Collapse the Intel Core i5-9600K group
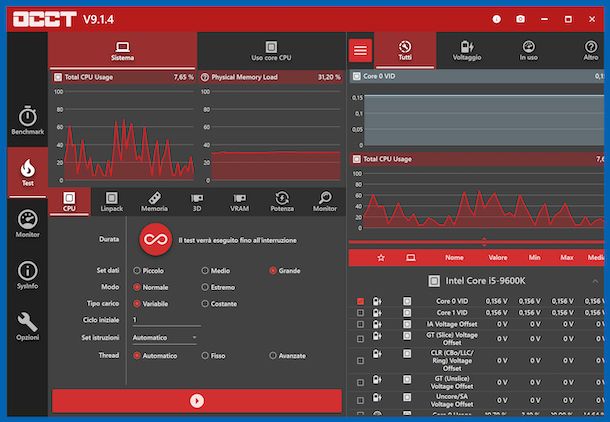 [x=595, y=281]
